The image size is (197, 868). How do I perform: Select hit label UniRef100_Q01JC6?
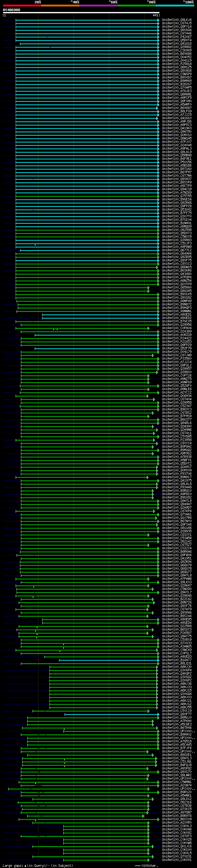177,846
